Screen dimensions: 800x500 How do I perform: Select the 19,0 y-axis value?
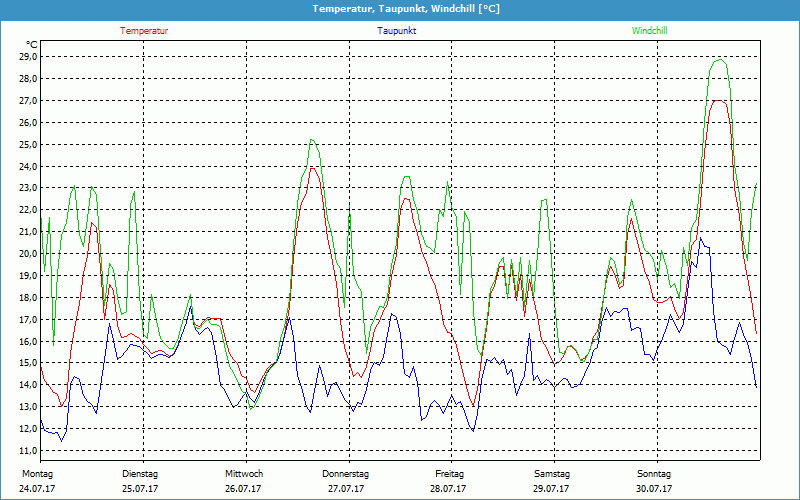(x=28, y=276)
